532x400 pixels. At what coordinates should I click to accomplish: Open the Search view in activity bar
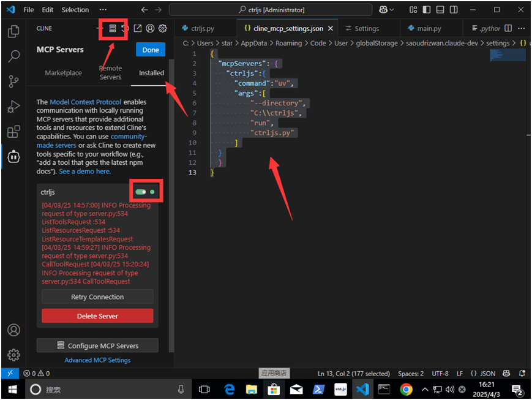coord(13,56)
